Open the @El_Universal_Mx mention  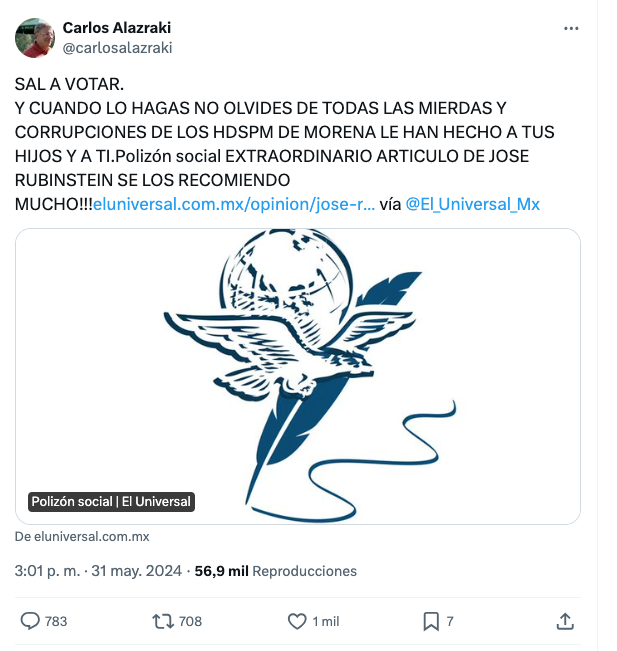click(x=473, y=204)
